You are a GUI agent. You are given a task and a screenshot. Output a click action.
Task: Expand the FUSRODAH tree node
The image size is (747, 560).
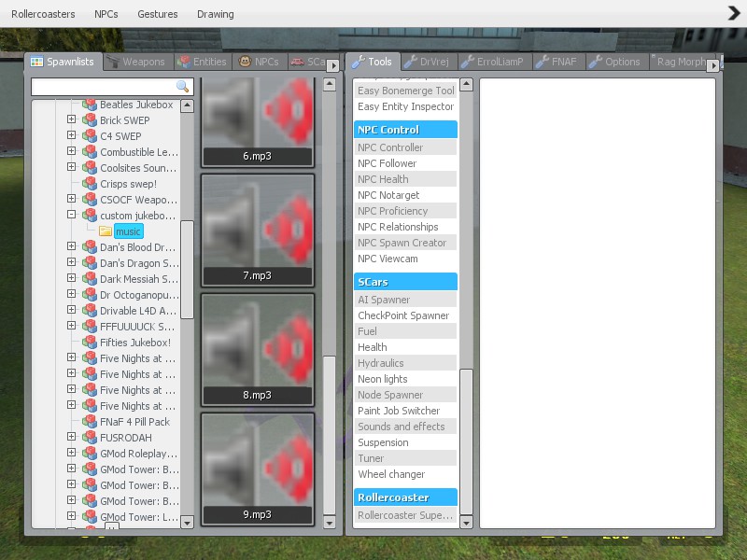(x=71, y=438)
